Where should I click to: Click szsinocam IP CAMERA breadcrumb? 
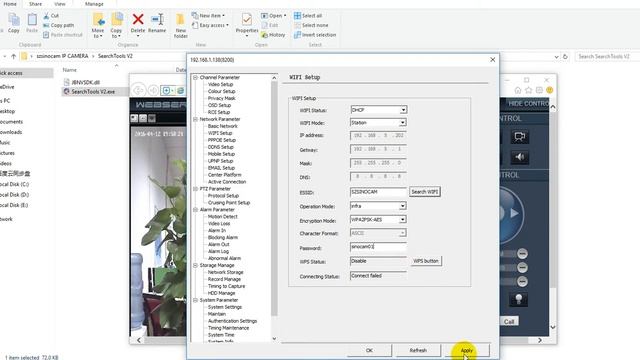click(62, 56)
